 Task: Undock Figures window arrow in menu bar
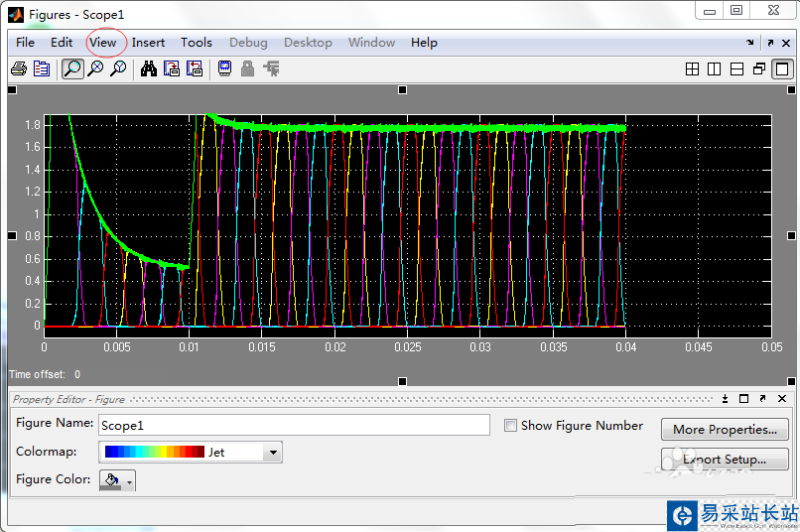[770, 43]
